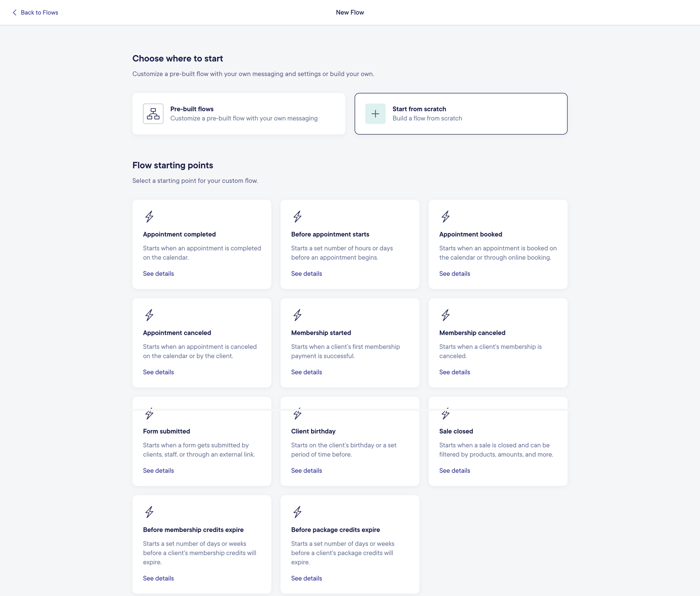Open See details for Appointment completed
This screenshot has width=700, height=596.
tap(158, 273)
